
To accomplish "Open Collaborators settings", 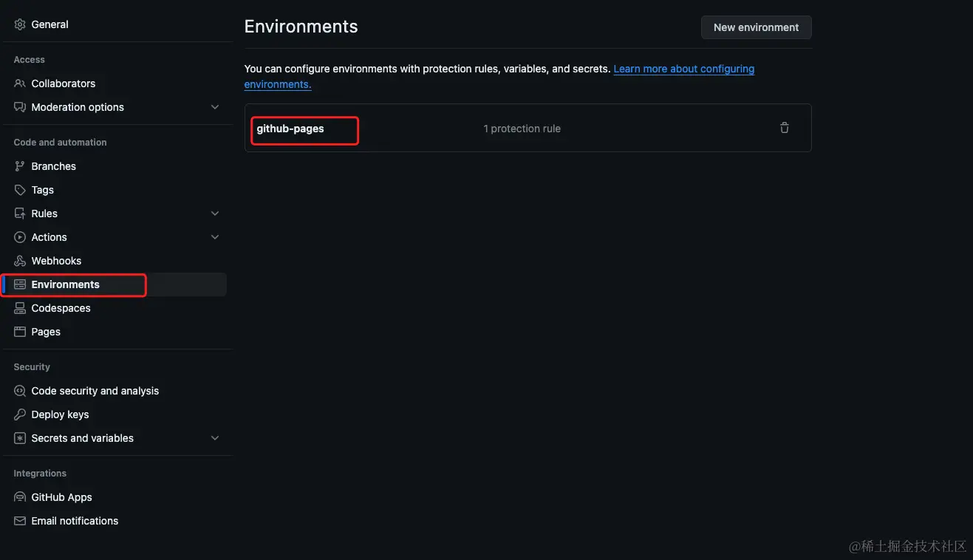I will click(64, 83).
